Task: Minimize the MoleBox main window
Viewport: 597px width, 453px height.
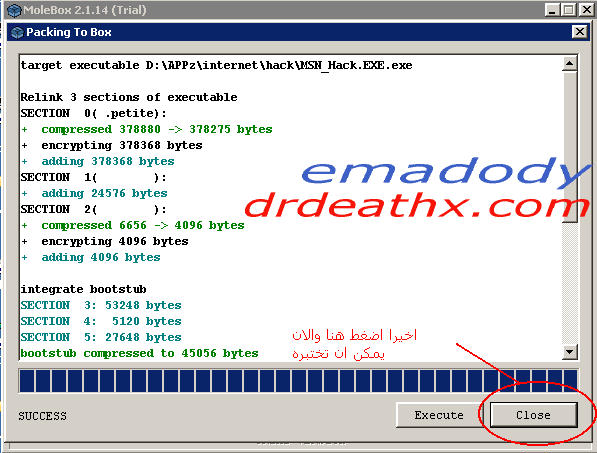Action: [552, 10]
